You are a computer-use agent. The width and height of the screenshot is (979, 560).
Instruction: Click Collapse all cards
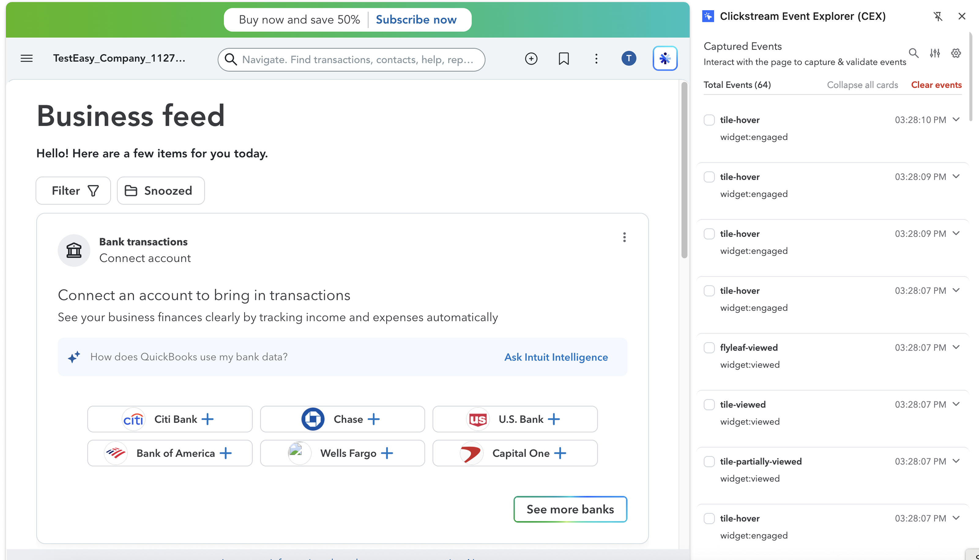862,85
